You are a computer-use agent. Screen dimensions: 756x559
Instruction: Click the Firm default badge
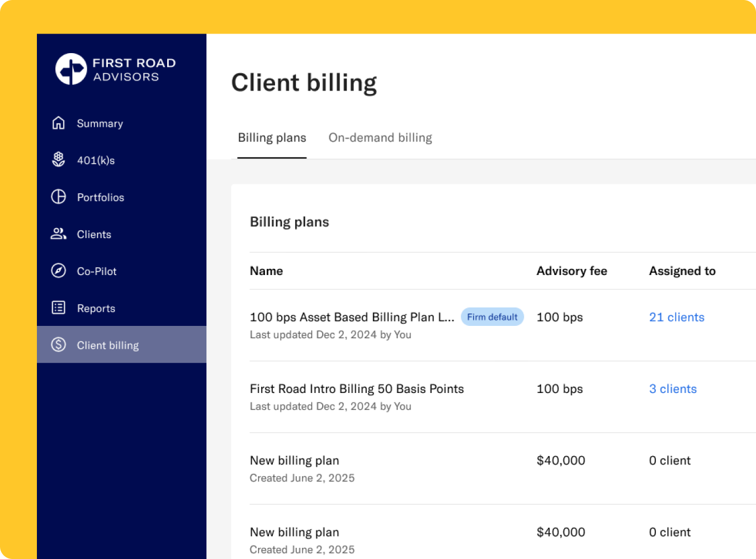tap(492, 317)
